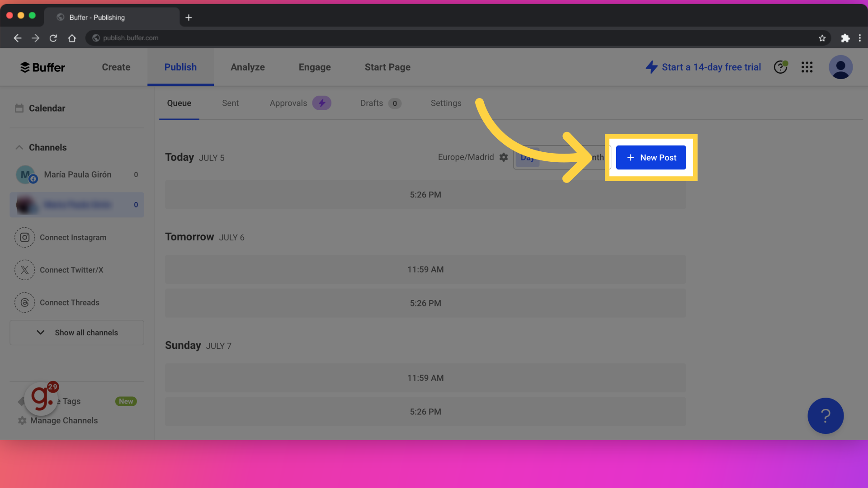Select the Buffer - Publishing browser tab

point(112,18)
